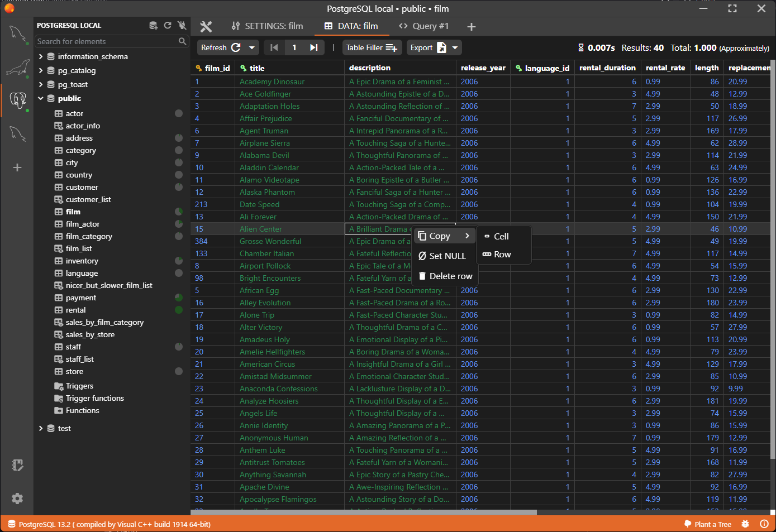The width and height of the screenshot is (776, 532).
Task: Open the film_actor table
Action: pyautogui.click(x=83, y=224)
